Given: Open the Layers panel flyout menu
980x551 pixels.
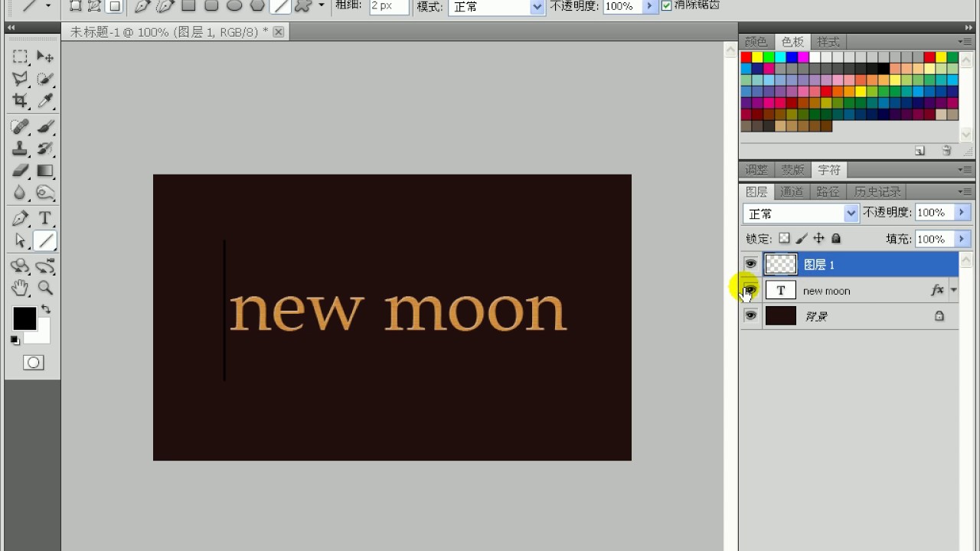Looking at the screenshot, I should [x=964, y=192].
